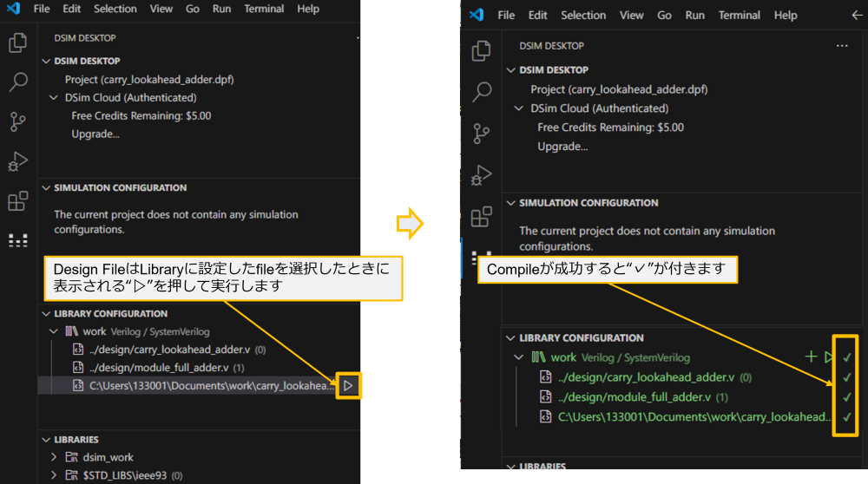This screenshot has width=868, height=484.
Task: Collapse DSIM DESKTOP section in right window
Action: (511, 69)
